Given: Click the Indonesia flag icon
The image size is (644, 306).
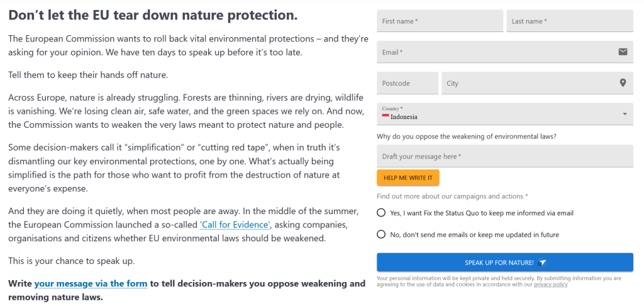Looking at the screenshot, I should pyautogui.click(x=386, y=116).
